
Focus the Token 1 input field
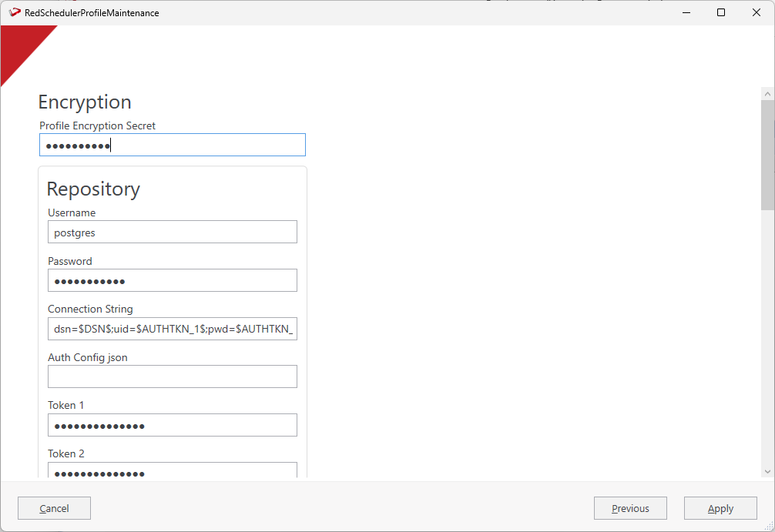[x=173, y=425]
